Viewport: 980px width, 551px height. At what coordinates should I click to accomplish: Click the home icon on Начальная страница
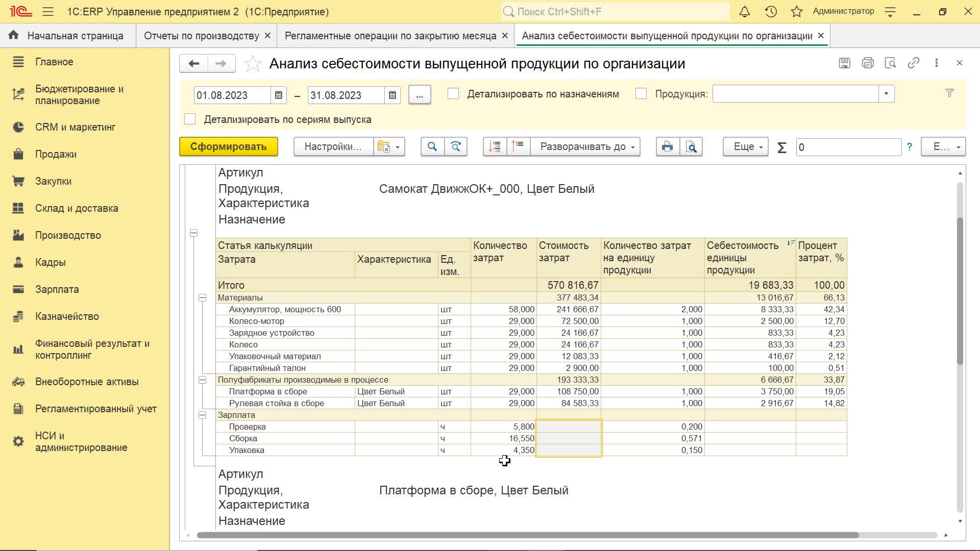14,35
